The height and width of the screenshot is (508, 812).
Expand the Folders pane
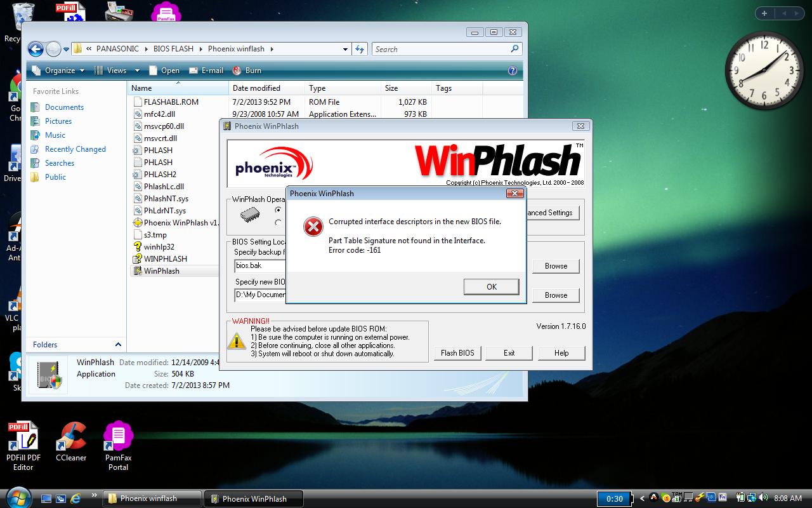pos(118,345)
